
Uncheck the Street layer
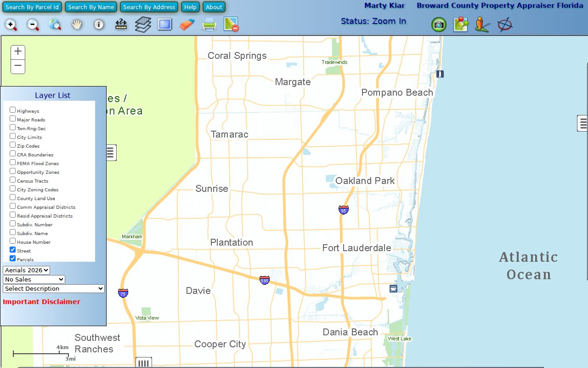[x=13, y=250]
